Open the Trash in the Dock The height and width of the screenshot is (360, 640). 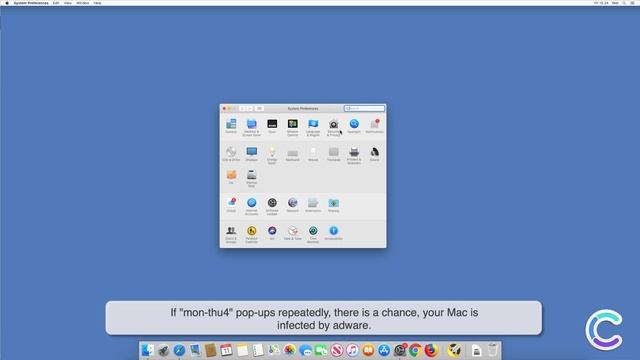pyautogui.click(x=493, y=350)
